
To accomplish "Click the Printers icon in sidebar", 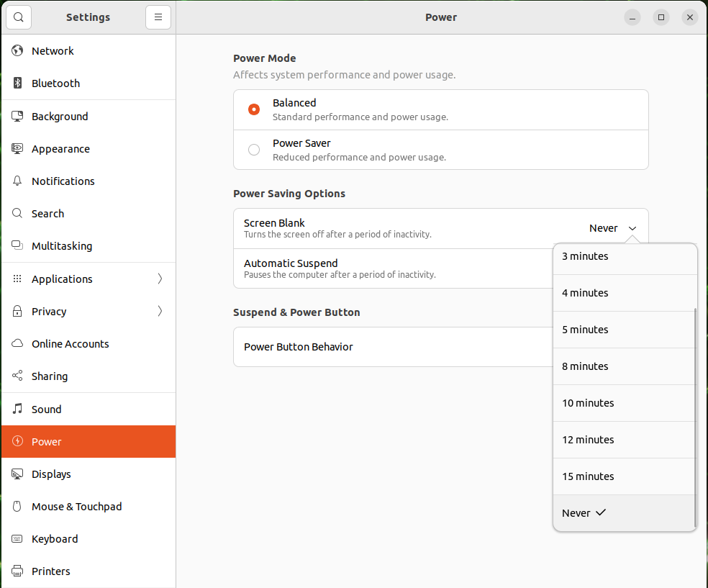I will click(18, 571).
